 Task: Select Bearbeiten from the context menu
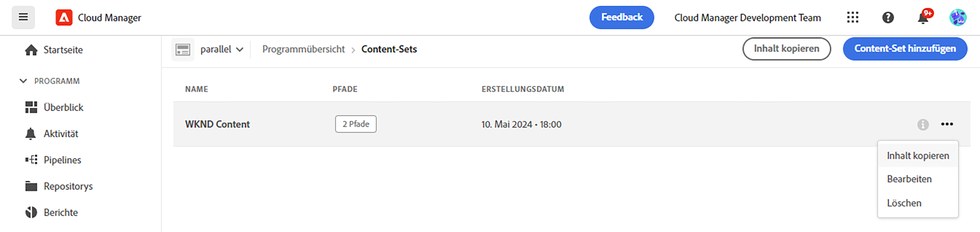(909, 179)
